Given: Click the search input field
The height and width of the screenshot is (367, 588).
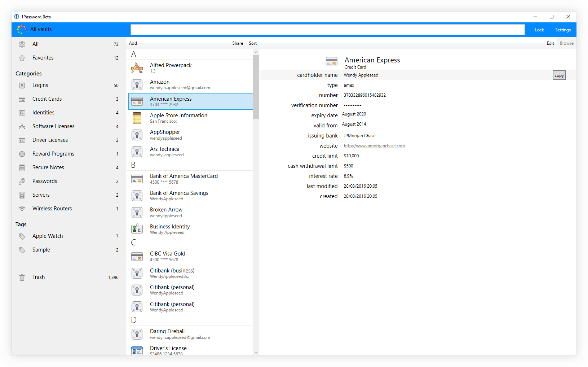Looking at the screenshot, I should (x=327, y=30).
